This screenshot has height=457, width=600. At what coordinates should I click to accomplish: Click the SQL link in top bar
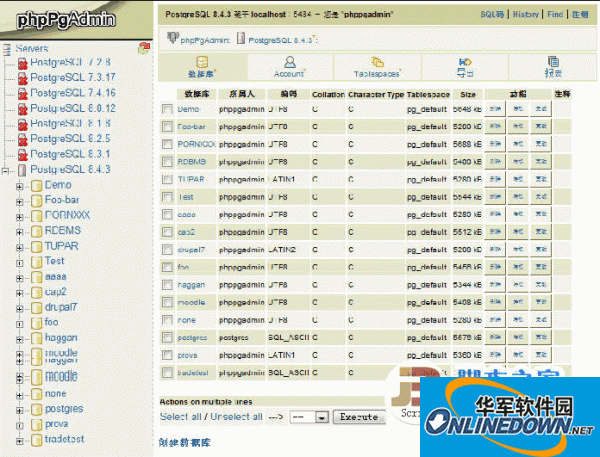[x=492, y=15]
